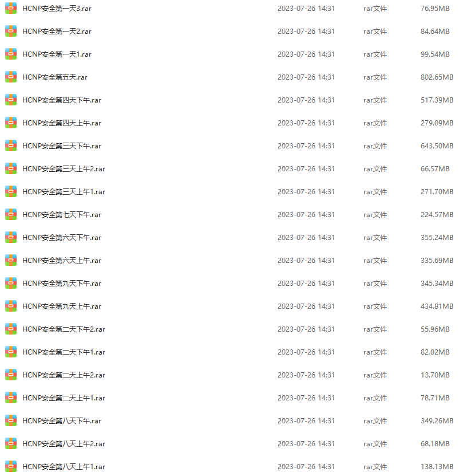Click the archive icon for HCNP安全第四天下午.rar

point(11,100)
